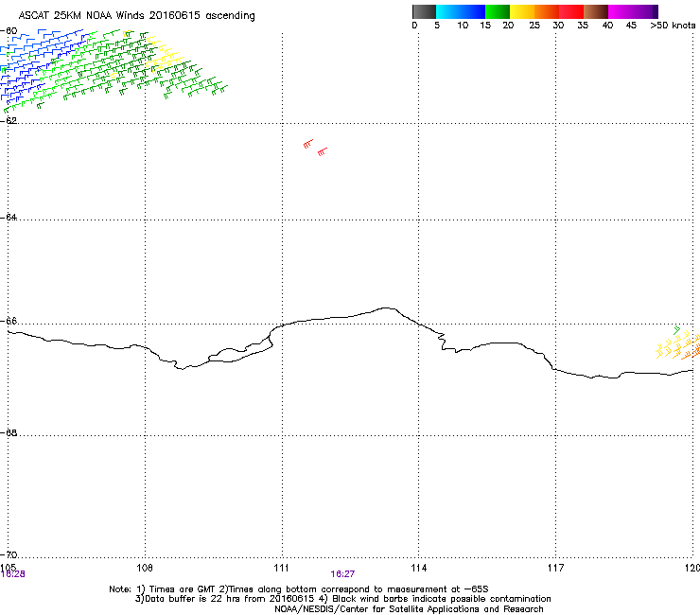The width and height of the screenshot is (700, 615).
Task: Click the gray 0-5 knots legend segment
Action: coord(424,11)
